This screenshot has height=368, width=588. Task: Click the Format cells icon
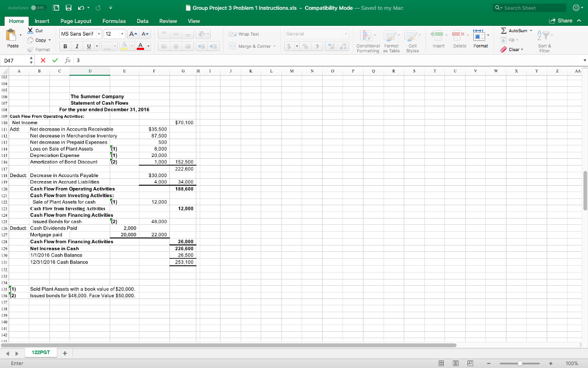click(479, 35)
